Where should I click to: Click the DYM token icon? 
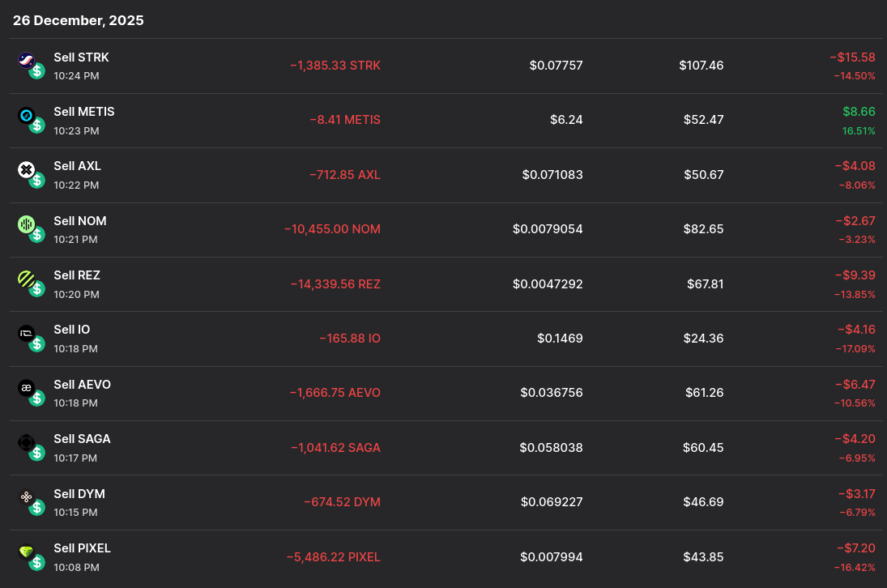27,497
